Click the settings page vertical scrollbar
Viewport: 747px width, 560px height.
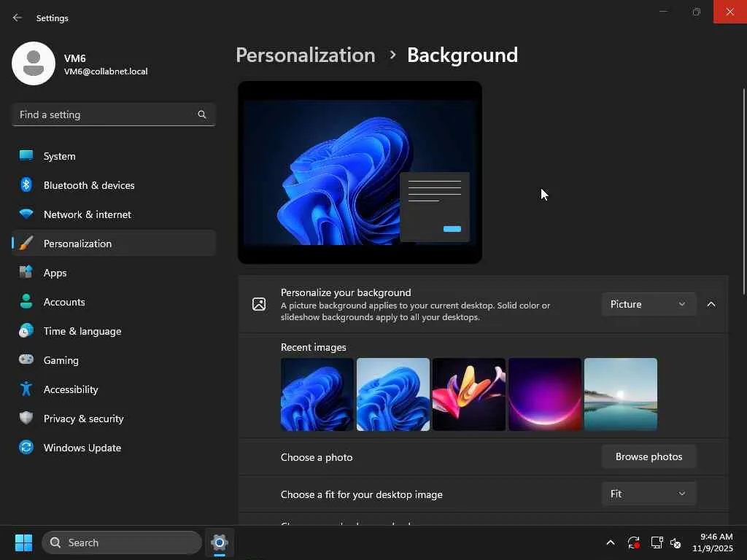(x=743, y=192)
